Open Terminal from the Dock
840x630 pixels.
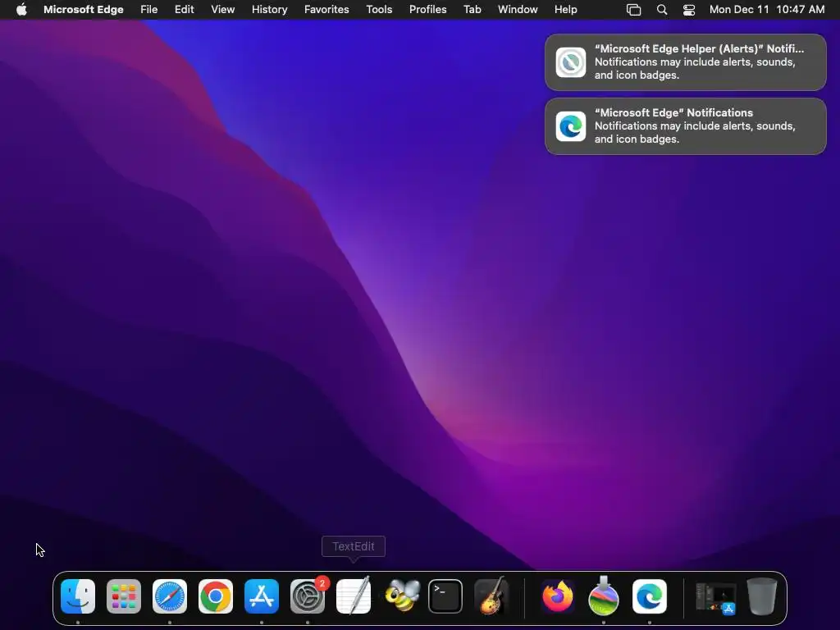445,596
